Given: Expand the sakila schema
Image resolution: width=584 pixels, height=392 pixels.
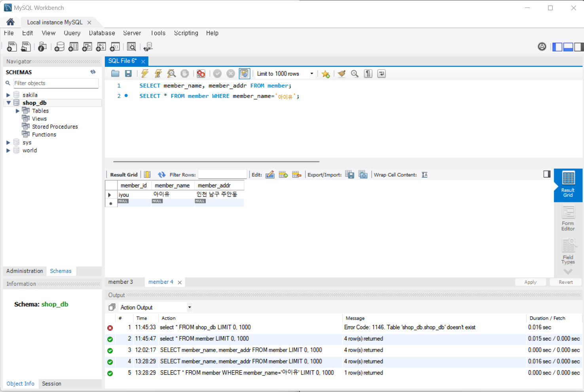Looking at the screenshot, I should (8, 95).
